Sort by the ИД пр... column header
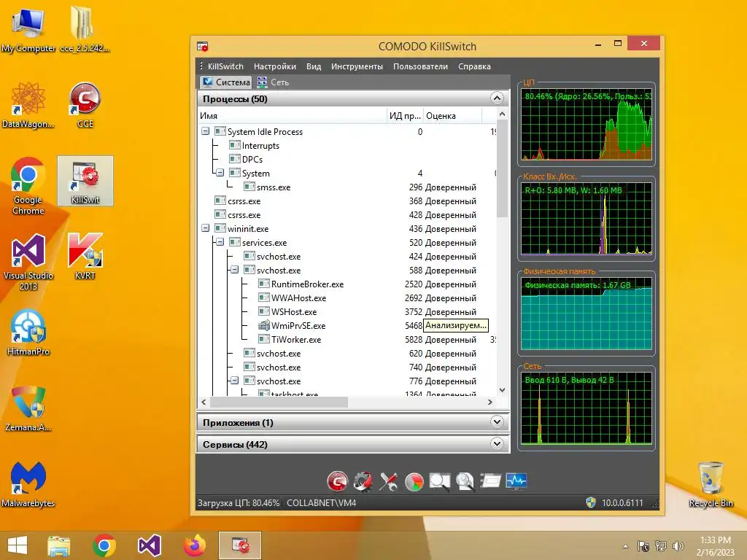The image size is (747, 560). (x=405, y=116)
